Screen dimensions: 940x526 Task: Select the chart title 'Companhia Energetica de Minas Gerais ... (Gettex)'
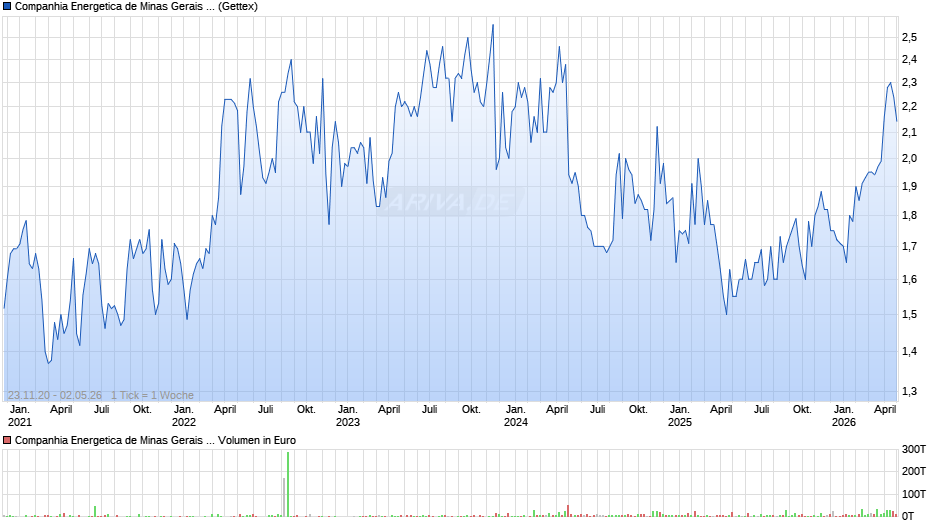136,7
